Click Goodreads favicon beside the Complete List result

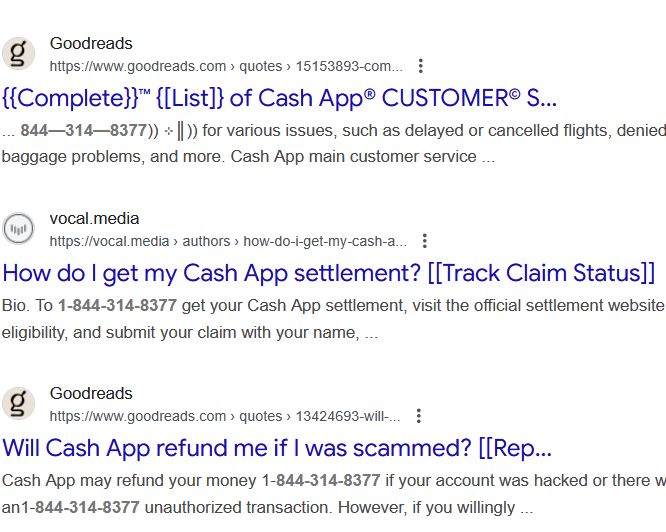(18, 54)
